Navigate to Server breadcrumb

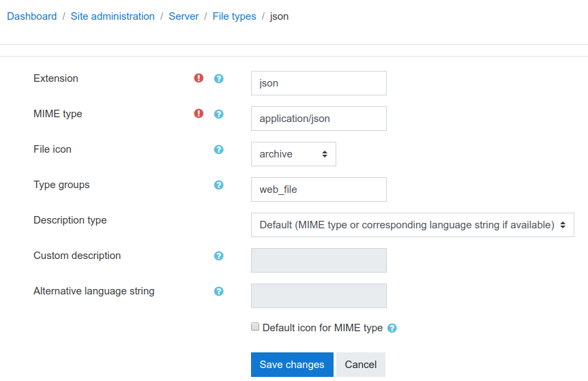183,16
